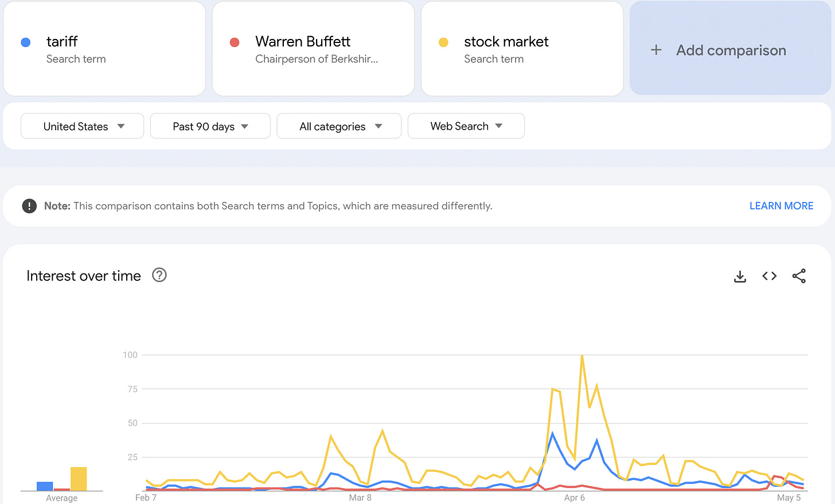The image size is (835, 504).
Task: Click the note warning exclamation icon
Action: (29, 206)
